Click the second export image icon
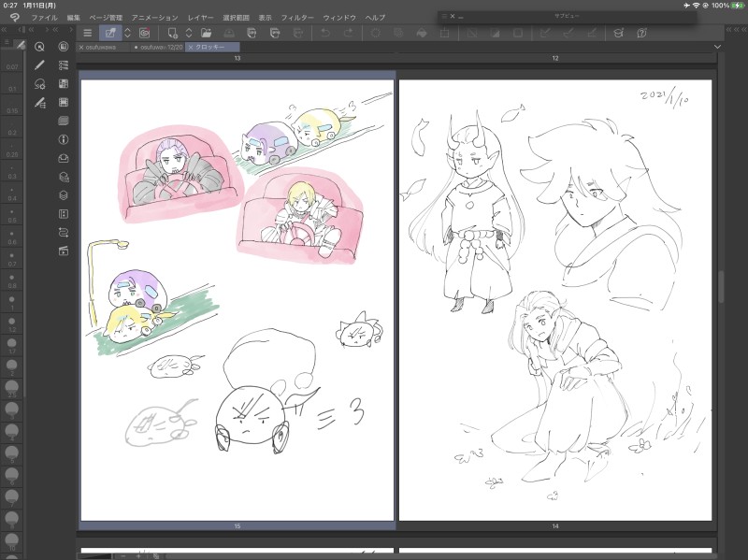The image size is (748, 560). pos(275,33)
